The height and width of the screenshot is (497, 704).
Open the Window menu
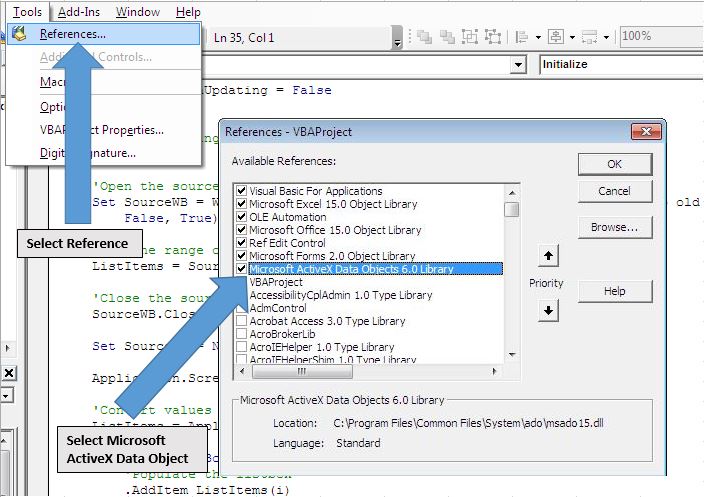(137, 12)
